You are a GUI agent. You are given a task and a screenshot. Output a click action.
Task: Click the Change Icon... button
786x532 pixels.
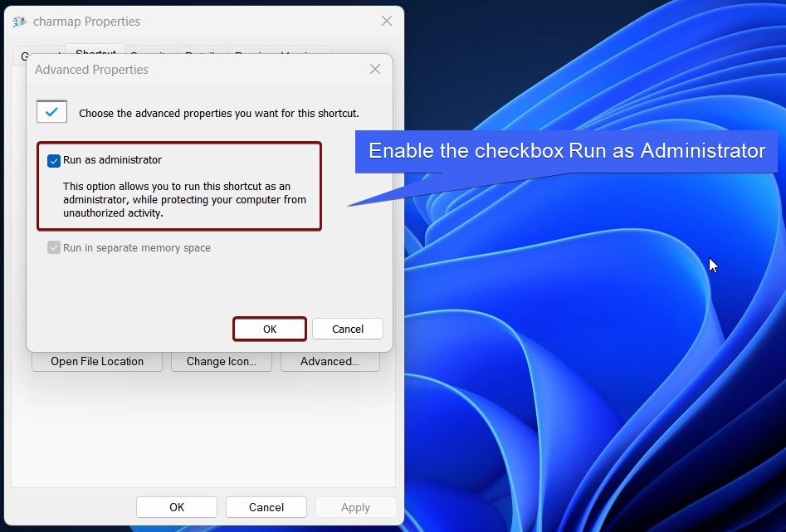(221, 362)
